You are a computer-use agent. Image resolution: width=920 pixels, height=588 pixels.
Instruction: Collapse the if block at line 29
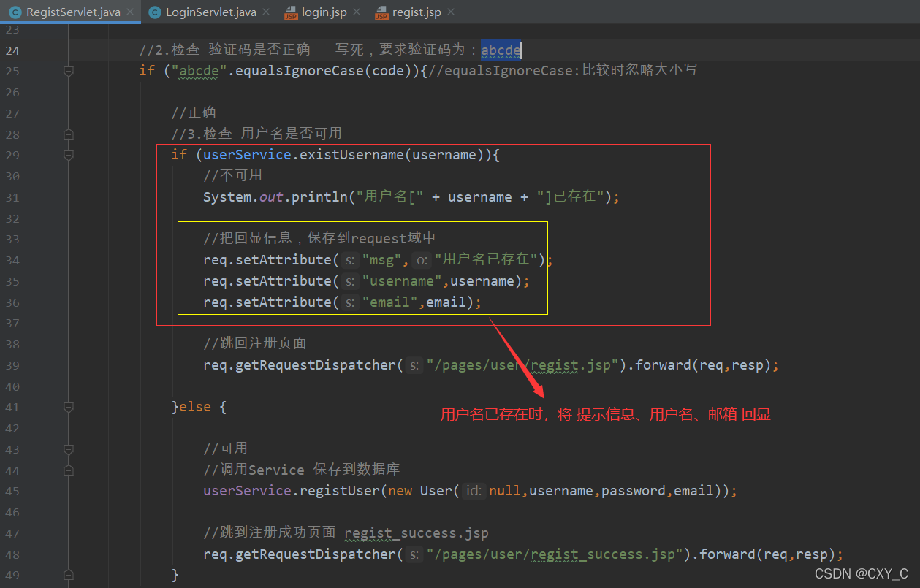point(69,155)
